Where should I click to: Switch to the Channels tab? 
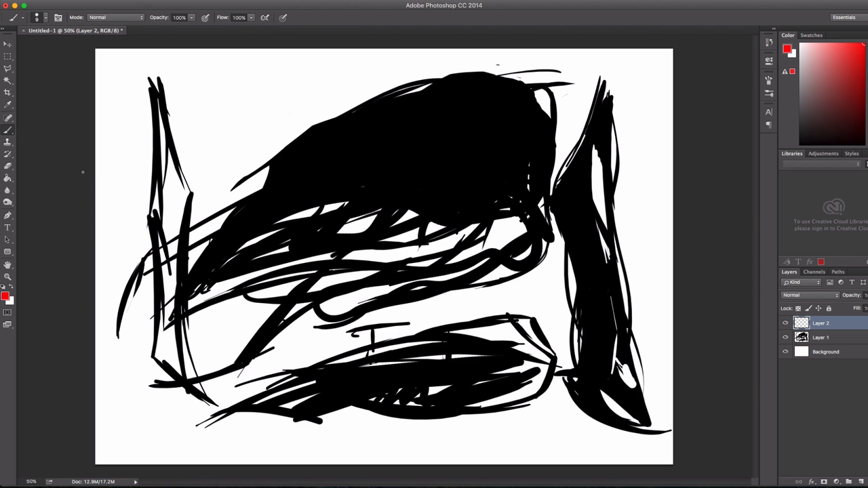814,272
